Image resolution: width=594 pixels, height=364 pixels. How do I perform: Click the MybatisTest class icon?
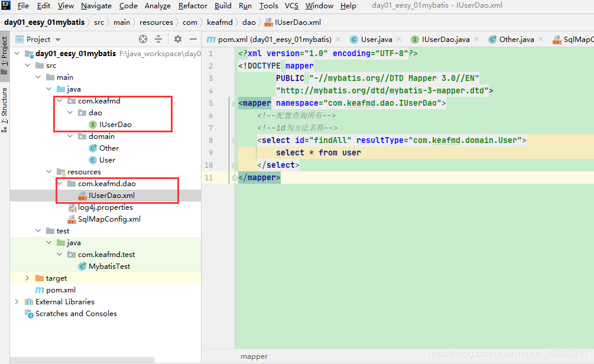[82, 266]
